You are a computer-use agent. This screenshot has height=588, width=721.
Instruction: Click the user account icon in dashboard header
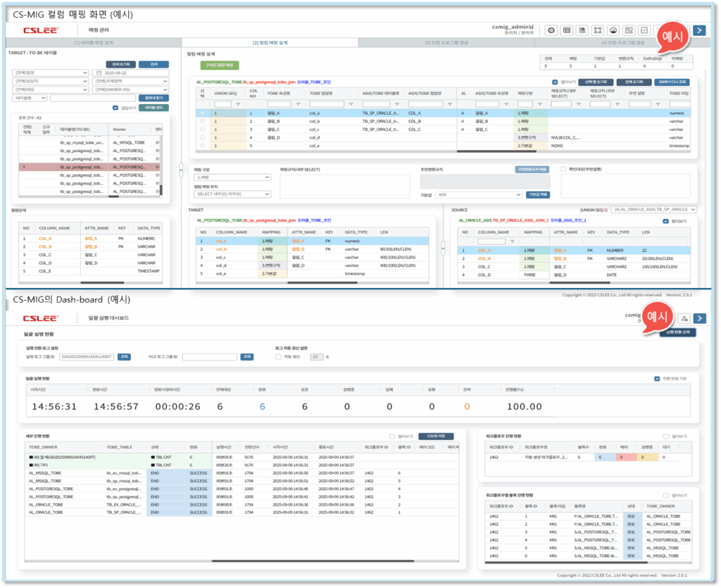(x=684, y=319)
